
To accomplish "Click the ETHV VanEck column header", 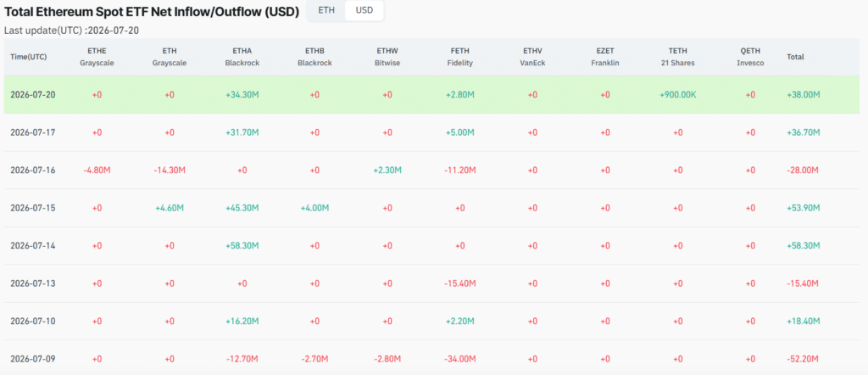I will coord(532,57).
